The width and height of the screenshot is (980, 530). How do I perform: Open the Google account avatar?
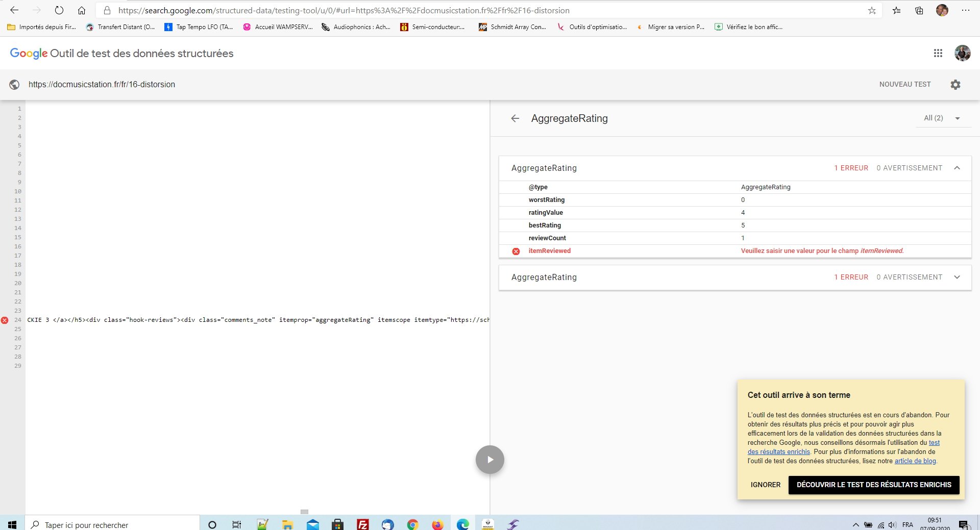pyautogui.click(x=963, y=53)
